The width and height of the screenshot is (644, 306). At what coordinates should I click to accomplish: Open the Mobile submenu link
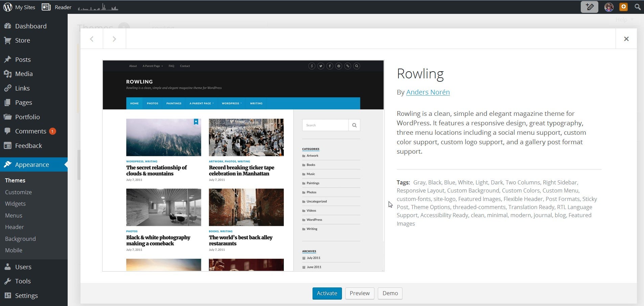14,250
